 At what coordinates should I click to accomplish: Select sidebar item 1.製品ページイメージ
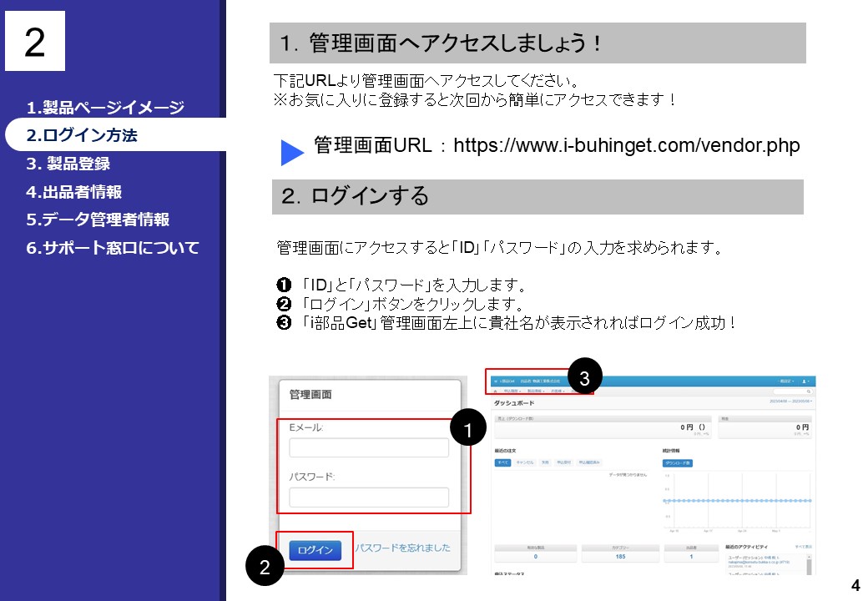click(105, 108)
